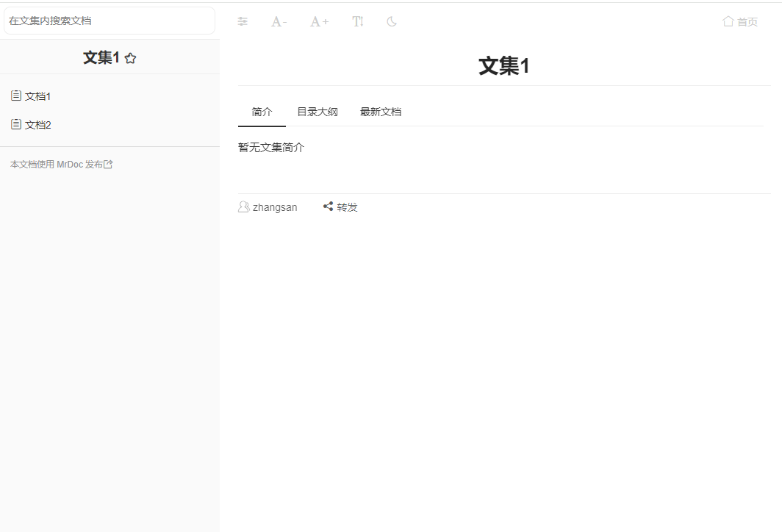Click the share icon next to 转发

coord(328,206)
